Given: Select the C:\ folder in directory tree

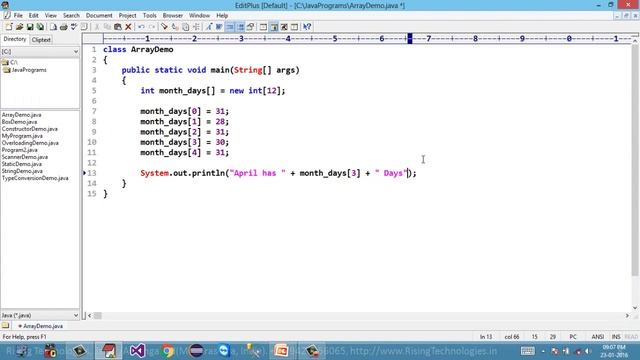Looking at the screenshot, I should 10,62.
